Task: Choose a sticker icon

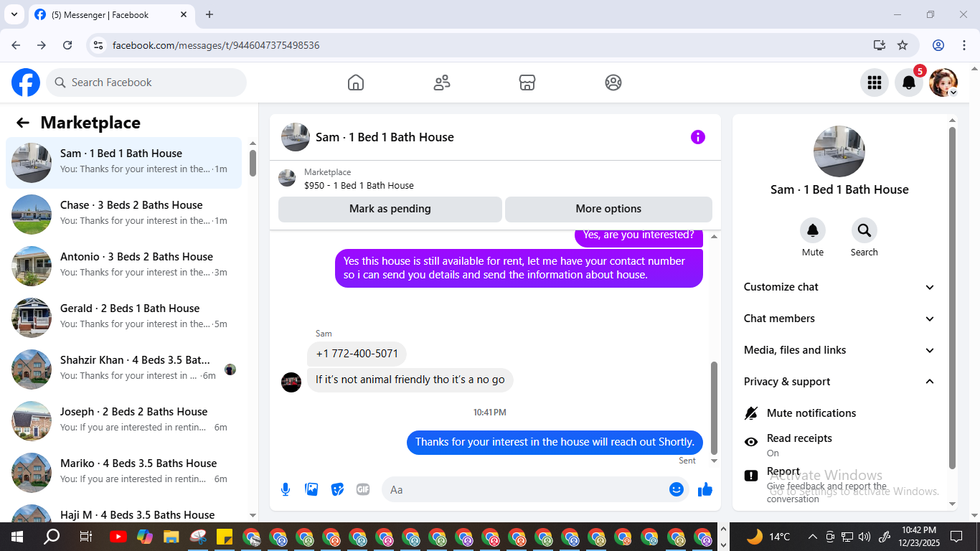Action: [337, 489]
